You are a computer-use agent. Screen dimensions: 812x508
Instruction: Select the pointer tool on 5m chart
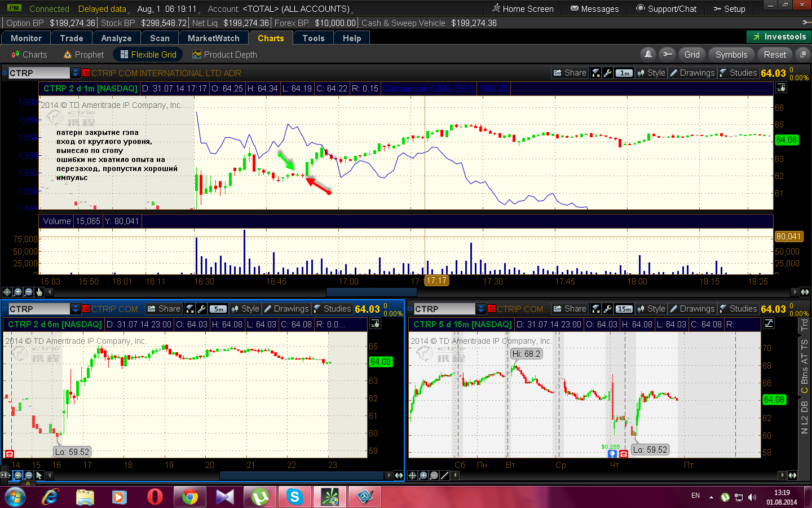tap(39, 475)
